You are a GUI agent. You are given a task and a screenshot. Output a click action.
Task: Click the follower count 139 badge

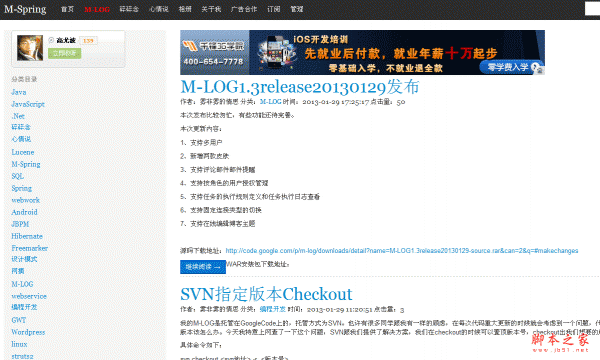click(x=88, y=41)
